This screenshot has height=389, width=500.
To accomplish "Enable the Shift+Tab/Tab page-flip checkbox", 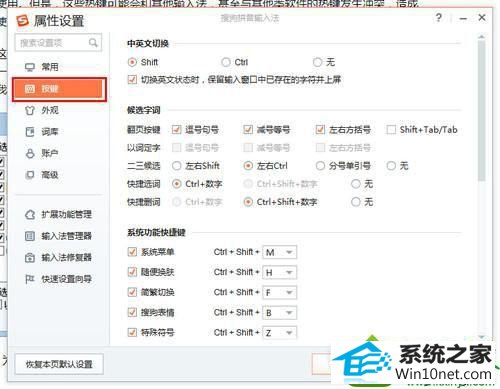I will pos(391,129).
